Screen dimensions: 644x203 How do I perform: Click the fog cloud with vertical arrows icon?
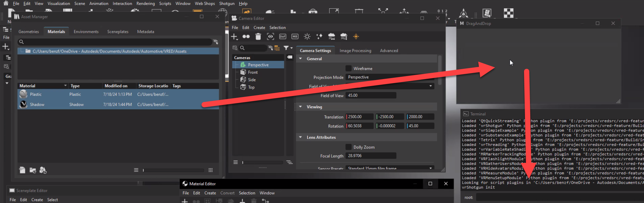pyautogui.click(x=344, y=37)
